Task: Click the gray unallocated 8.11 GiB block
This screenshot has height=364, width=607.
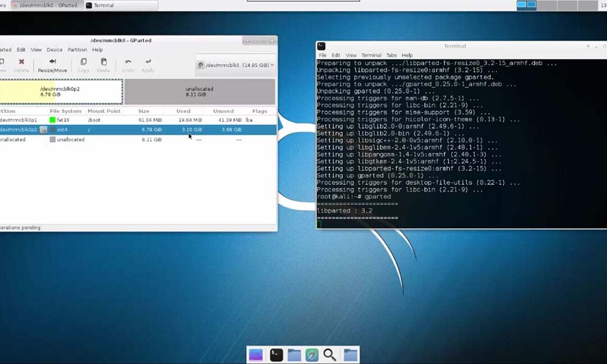Action: pos(200,92)
